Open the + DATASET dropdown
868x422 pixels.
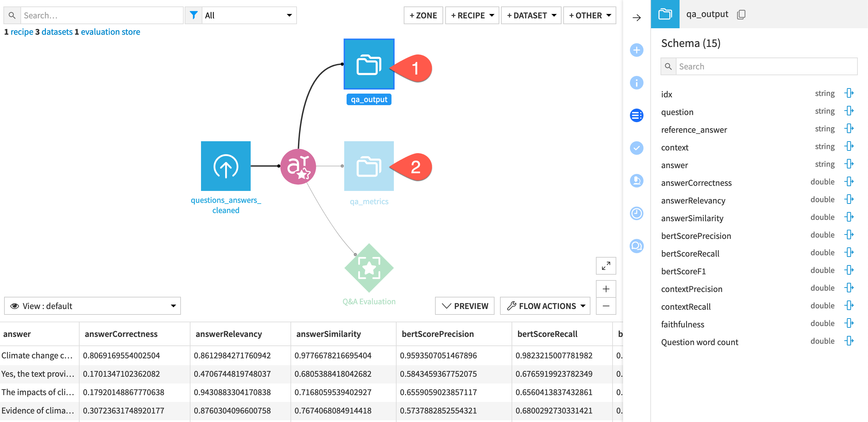pyautogui.click(x=531, y=15)
